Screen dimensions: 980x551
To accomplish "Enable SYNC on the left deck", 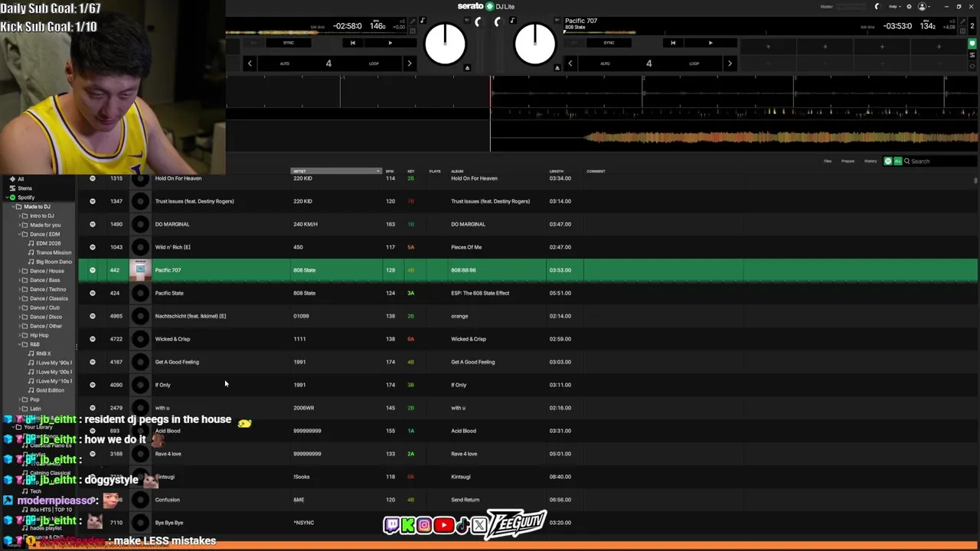I will [x=289, y=43].
